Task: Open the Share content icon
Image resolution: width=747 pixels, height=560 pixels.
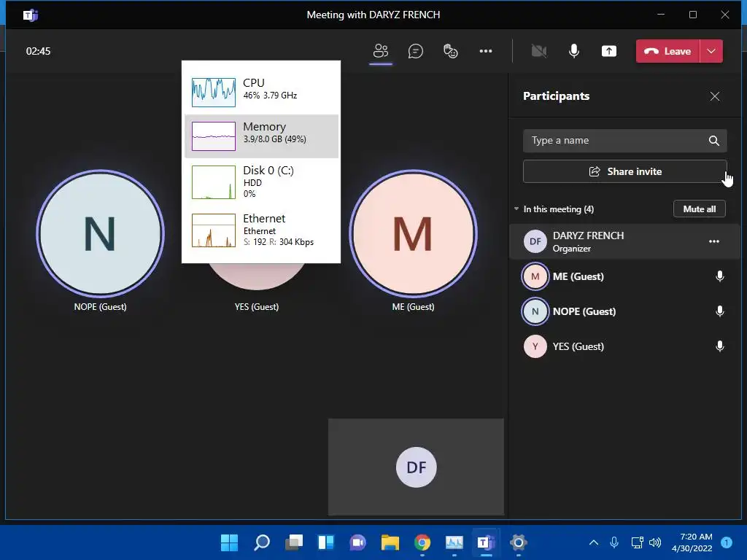Action: tap(609, 51)
